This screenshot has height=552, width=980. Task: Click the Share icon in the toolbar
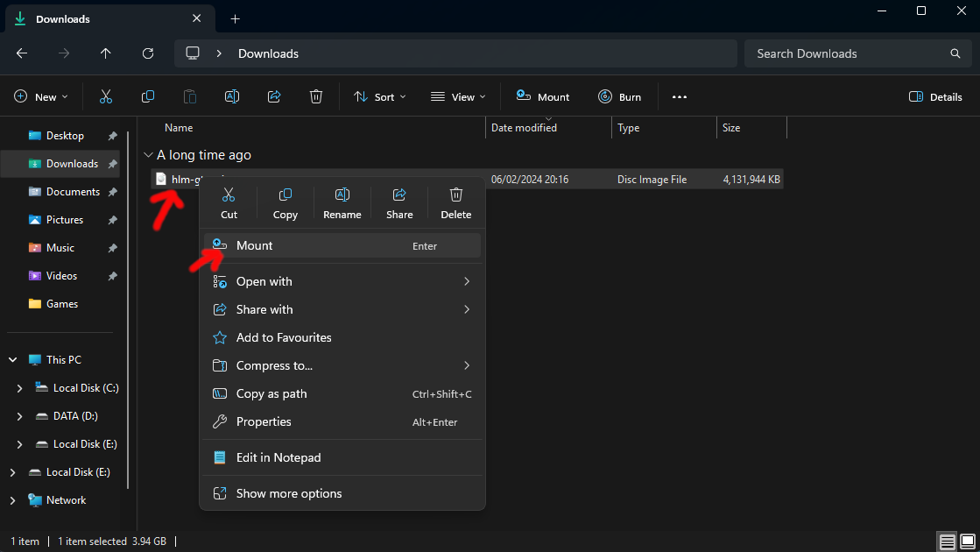pos(274,97)
